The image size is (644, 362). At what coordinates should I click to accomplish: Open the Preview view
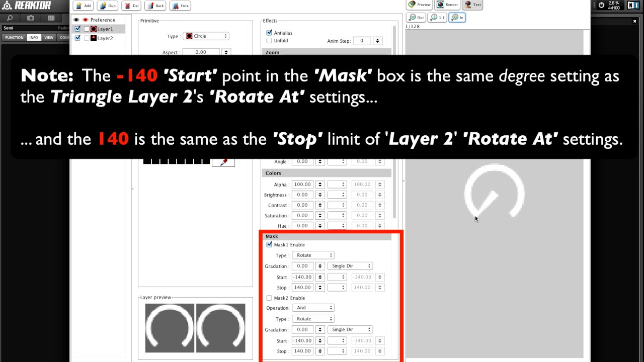[420, 5]
